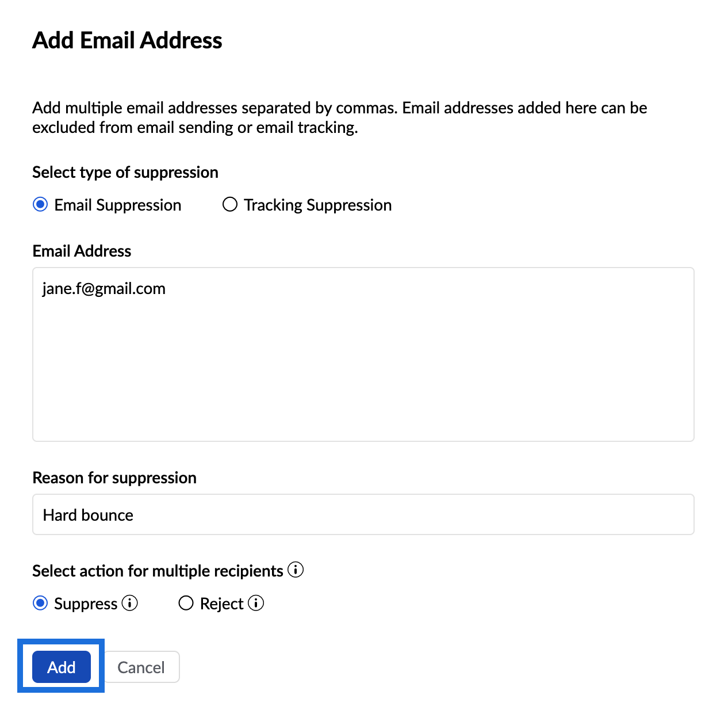The image size is (728, 710).
Task: Focus the Reason for suppression input field
Action: (x=363, y=514)
